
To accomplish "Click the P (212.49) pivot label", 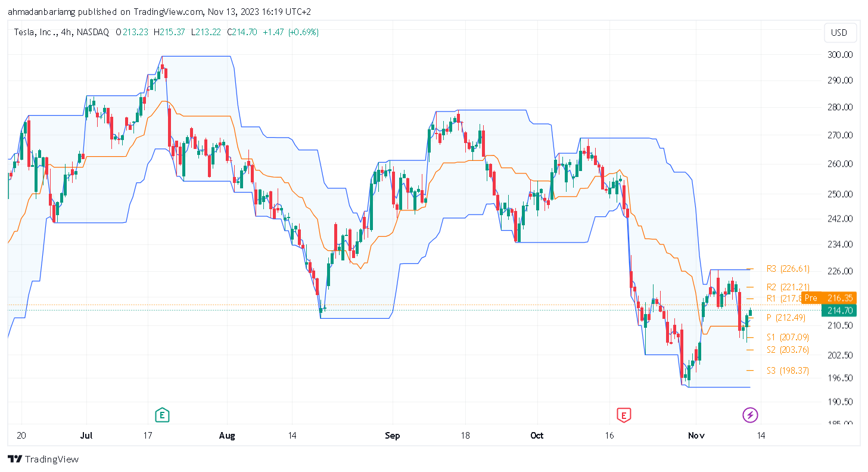I will coord(788,318).
